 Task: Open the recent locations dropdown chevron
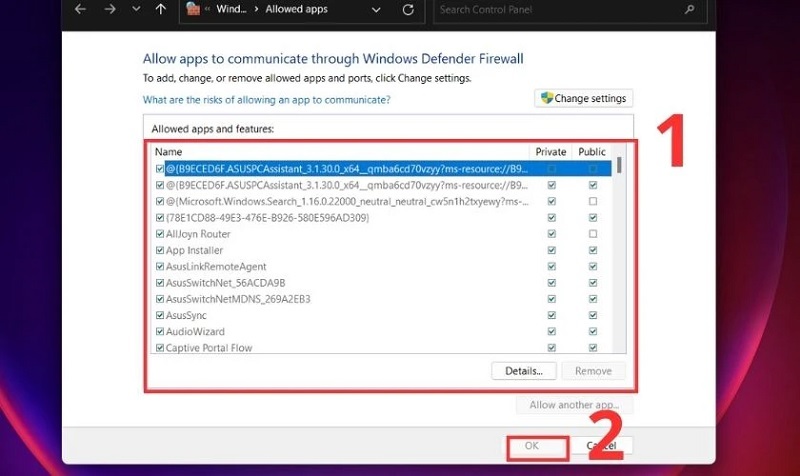(134, 10)
